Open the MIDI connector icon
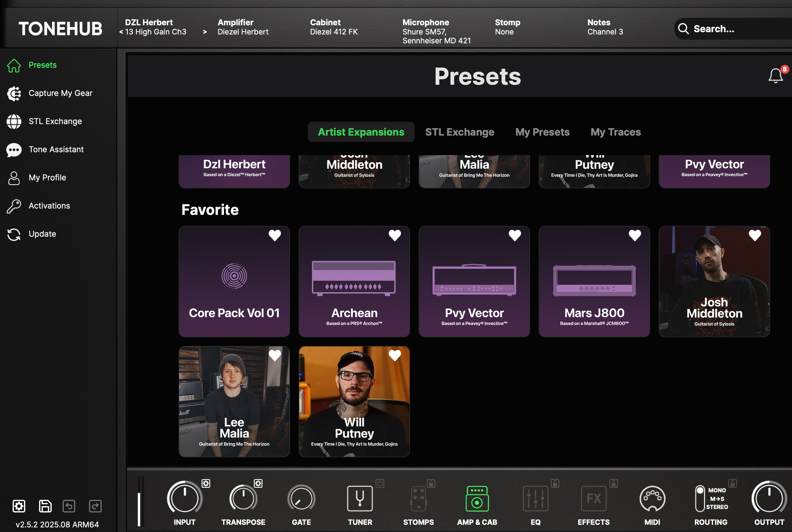792x532 pixels. pos(652,498)
